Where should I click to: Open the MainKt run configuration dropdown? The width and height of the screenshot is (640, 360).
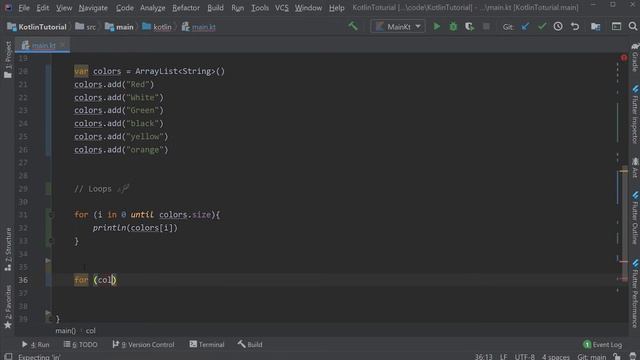coord(398,27)
